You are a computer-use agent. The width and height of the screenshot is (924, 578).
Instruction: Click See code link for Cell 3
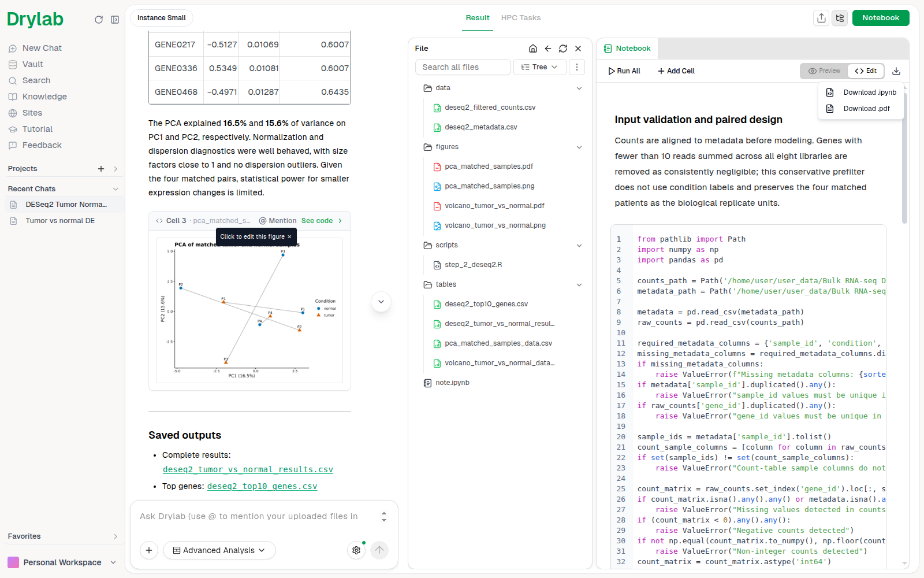pos(322,221)
